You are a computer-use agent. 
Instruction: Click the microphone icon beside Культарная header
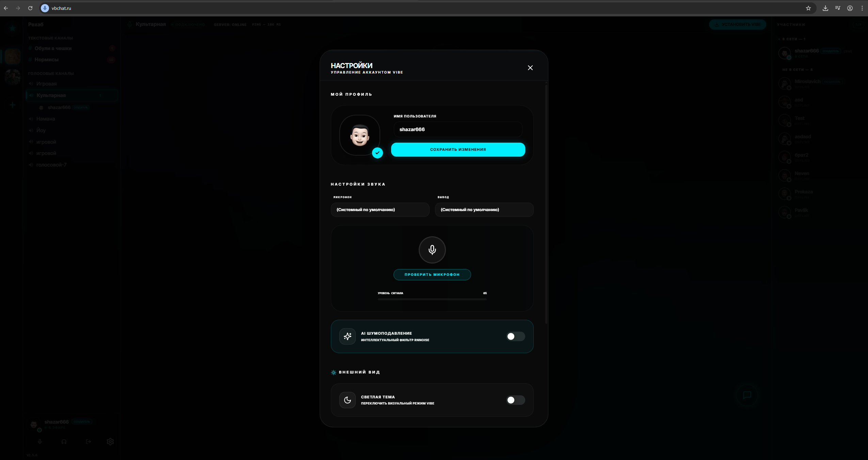tap(130, 25)
